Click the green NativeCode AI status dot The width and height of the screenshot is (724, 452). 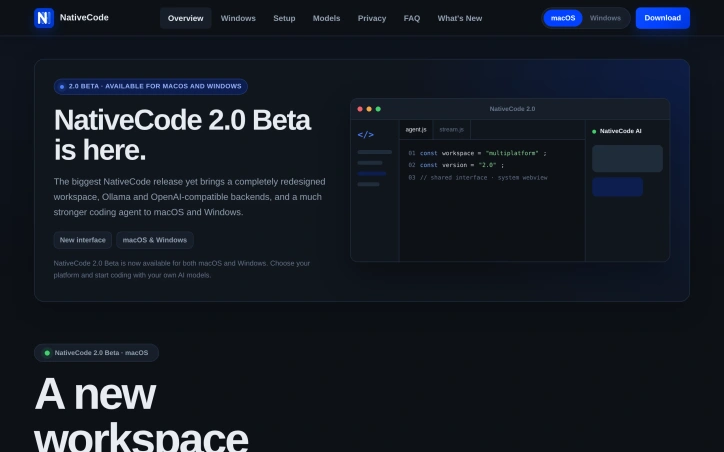(594, 132)
